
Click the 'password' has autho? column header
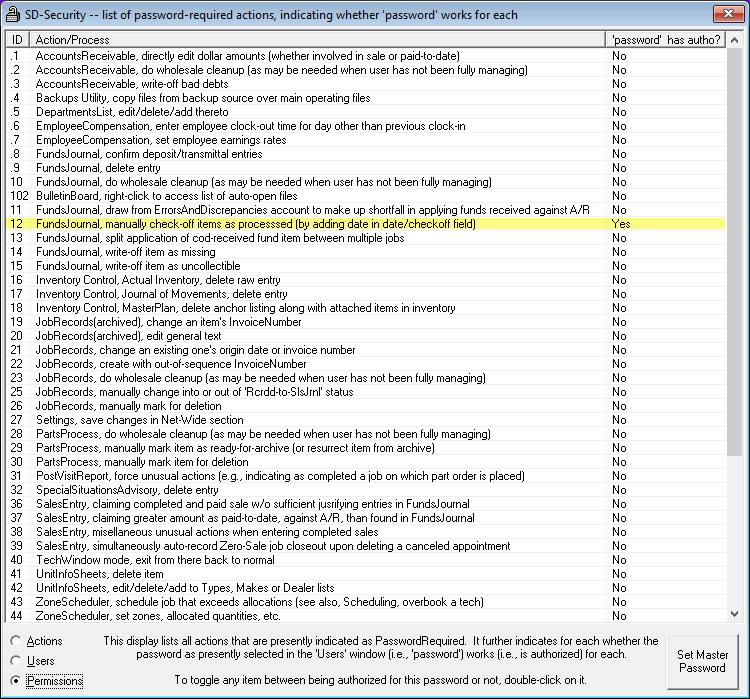click(666, 39)
